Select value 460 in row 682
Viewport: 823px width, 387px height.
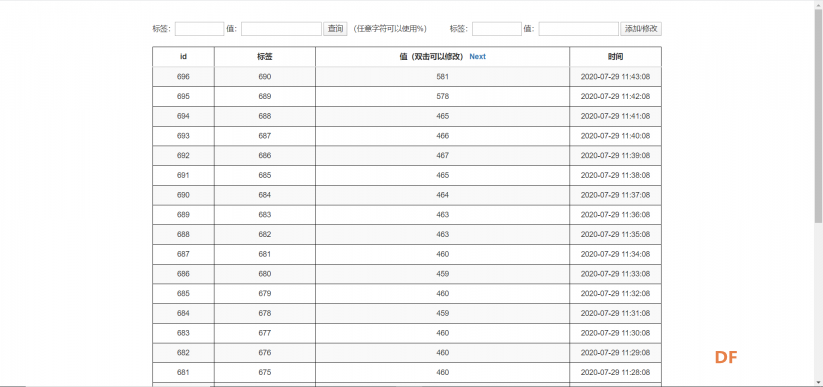pyautogui.click(x=442, y=352)
